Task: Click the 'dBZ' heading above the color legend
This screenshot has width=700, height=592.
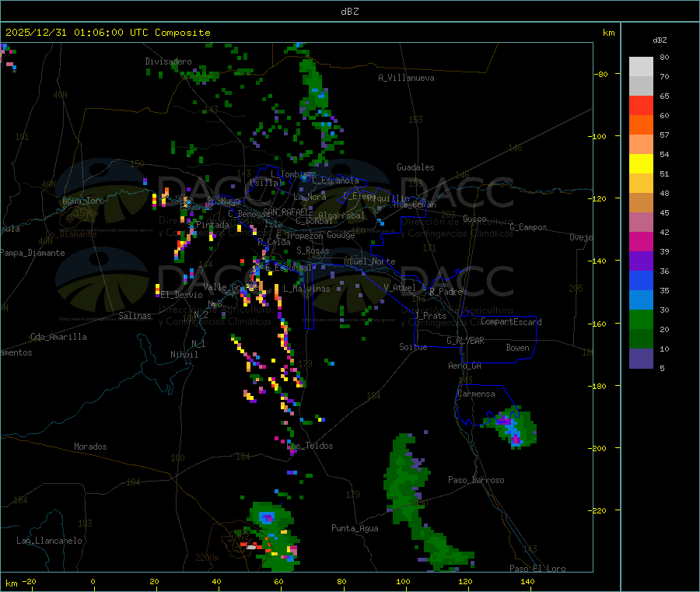Action: click(x=660, y=40)
